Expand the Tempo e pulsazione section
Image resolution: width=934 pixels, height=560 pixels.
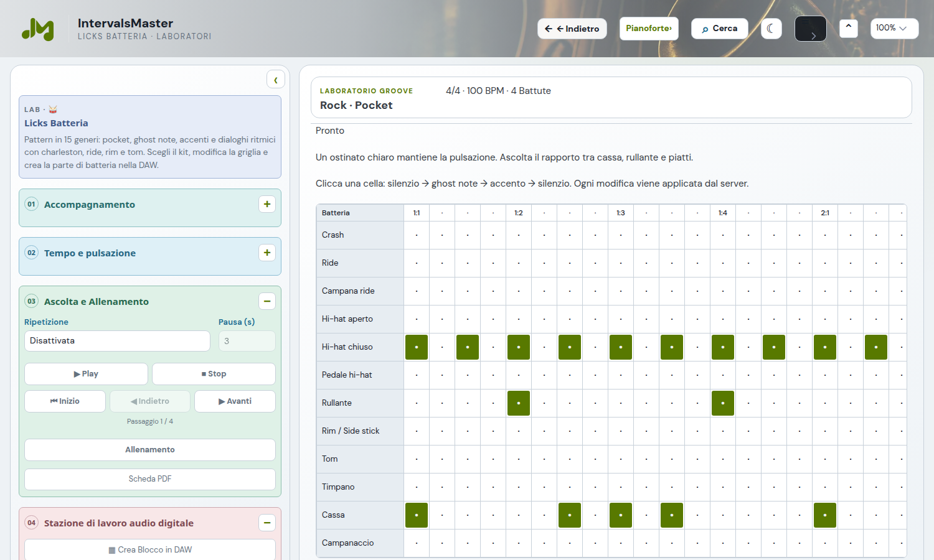267,253
